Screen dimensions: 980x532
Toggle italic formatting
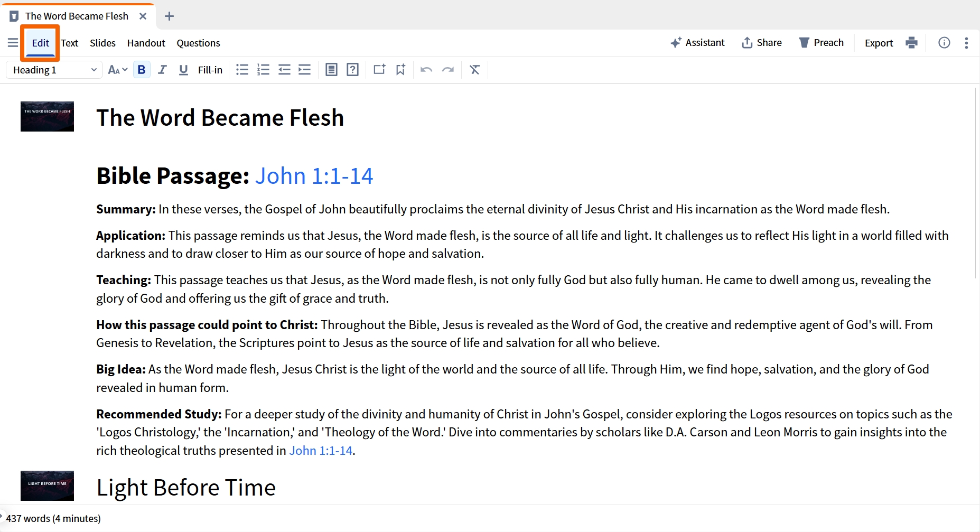click(163, 70)
